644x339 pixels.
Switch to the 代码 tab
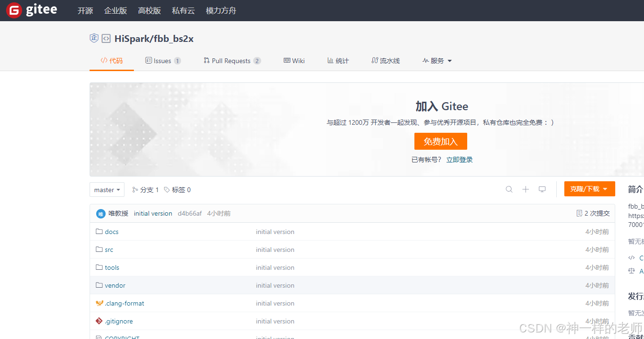tap(112, 61)
